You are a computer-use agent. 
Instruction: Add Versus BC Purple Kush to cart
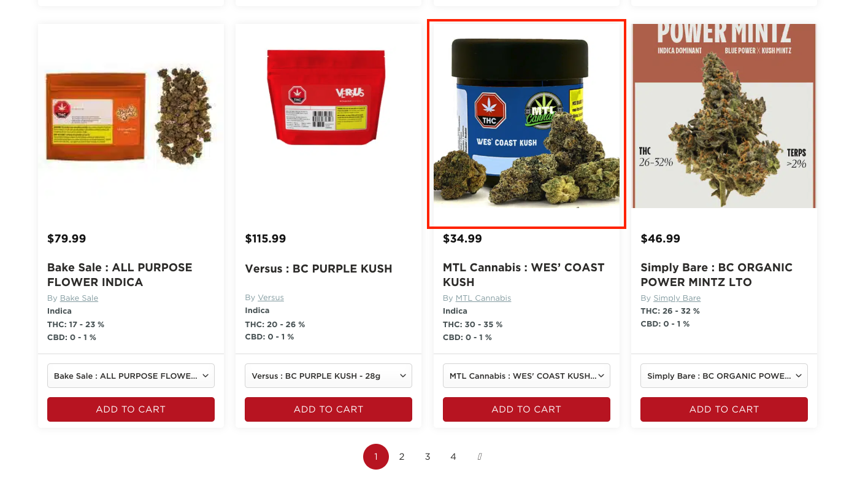(328, 409)
